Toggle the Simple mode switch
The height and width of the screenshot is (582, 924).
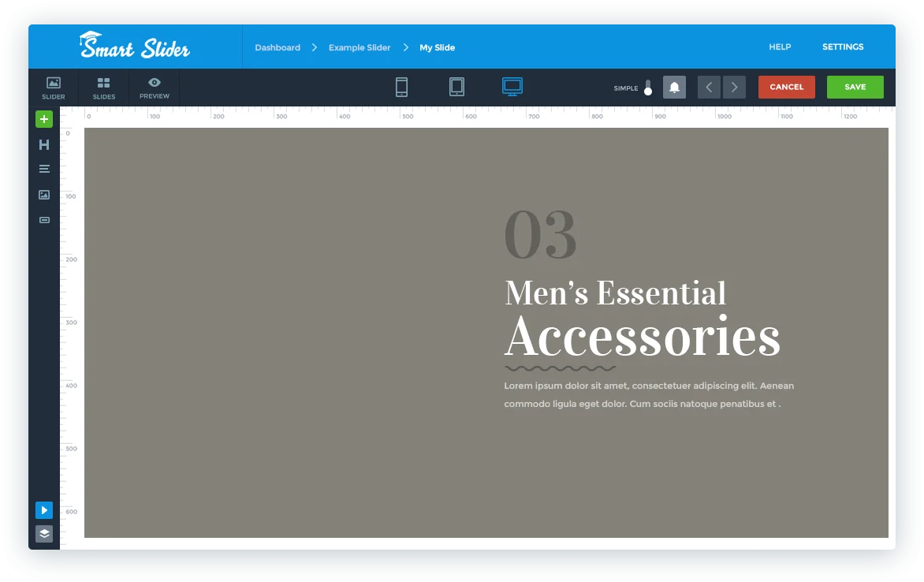pyautogui.click(x=647, y=88)
